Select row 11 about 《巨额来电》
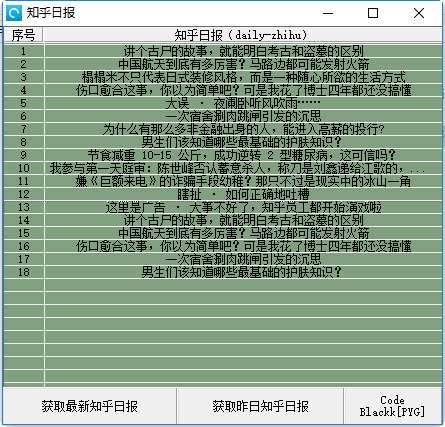Image resolution: width=445 pixels, height=427 pixels. tap(223, 181)
